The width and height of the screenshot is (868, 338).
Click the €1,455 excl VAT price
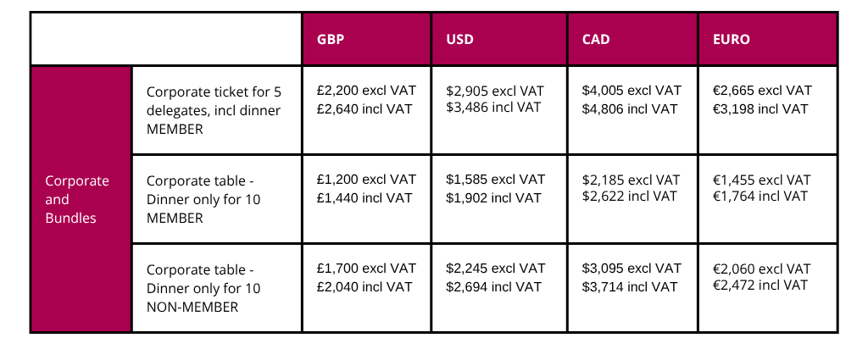click(762, 180)
